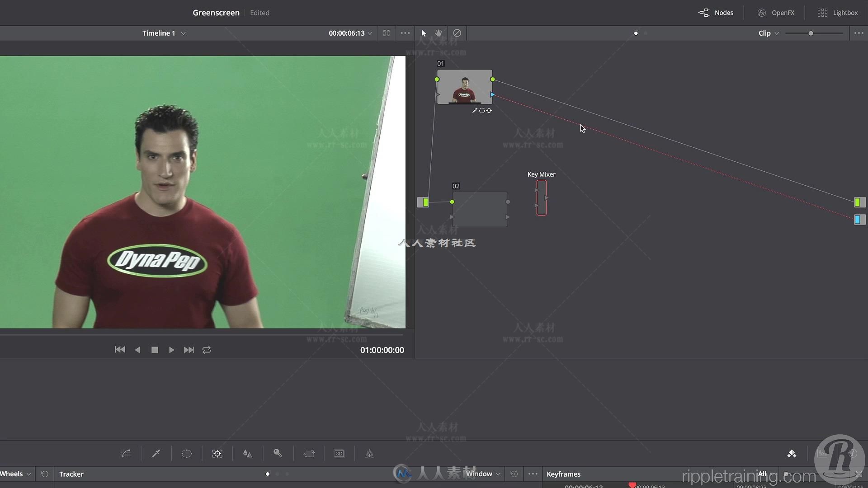This screenshot has height=488, width=868.
Task: Click the viewer scrub bar
Action: pyautogui.click(x=201, y=335)
